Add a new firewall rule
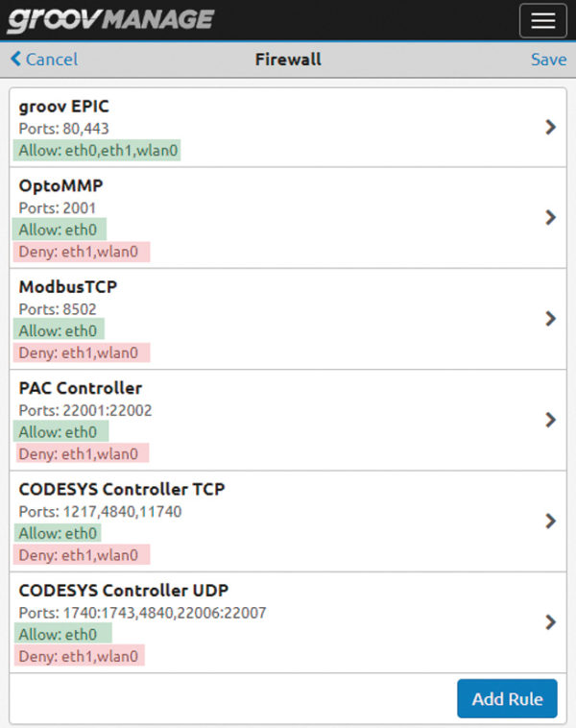The image size is (576, 728). [x=507, y=698]
